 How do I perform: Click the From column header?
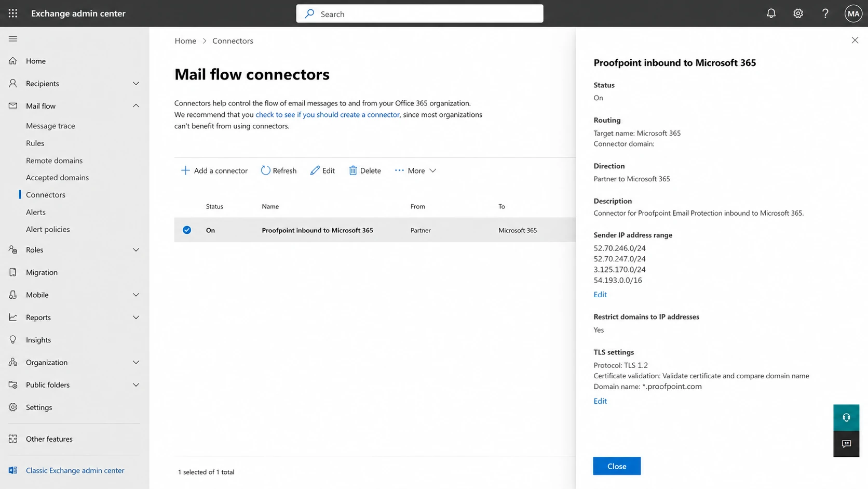pyautogui.click(x=418, y=206)
